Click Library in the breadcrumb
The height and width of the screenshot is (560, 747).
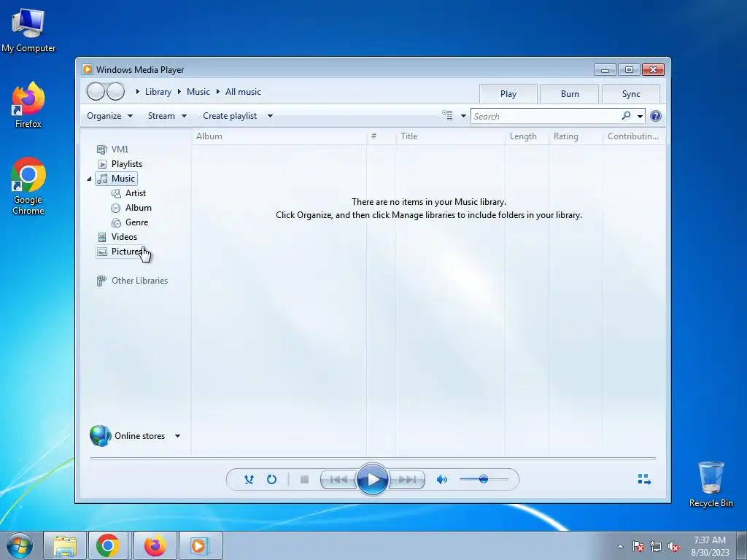click(158, 92)
